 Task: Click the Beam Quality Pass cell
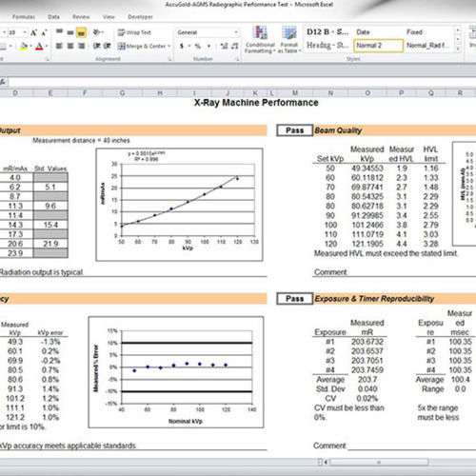[x=295, y=130]
